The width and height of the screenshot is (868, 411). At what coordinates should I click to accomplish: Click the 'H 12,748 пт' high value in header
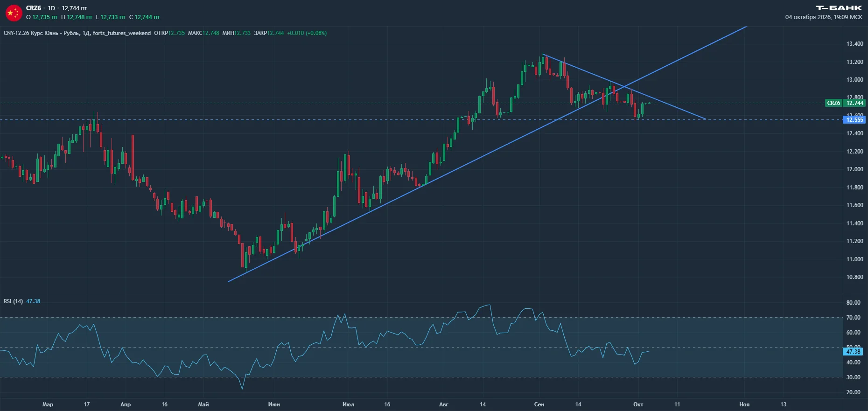(x=77, y=17)
